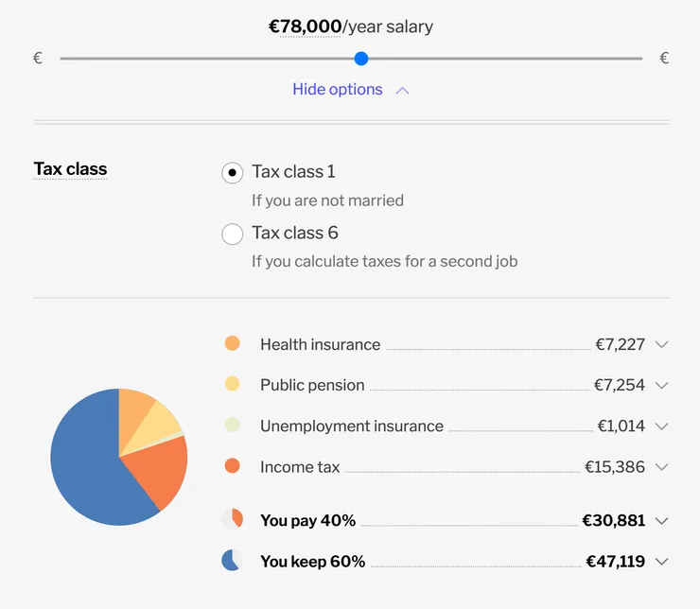
Task: Select the Tax class 6 radio button
Action: 233,235
